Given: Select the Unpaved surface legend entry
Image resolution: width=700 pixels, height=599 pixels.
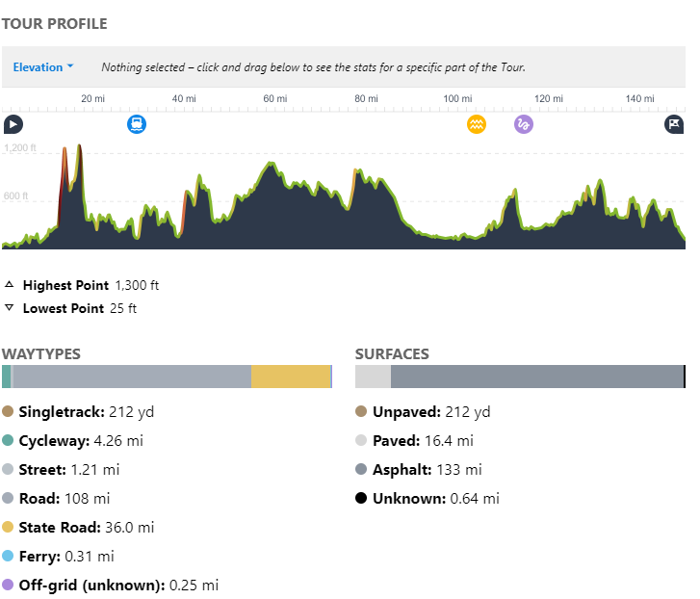Looking at the screenshot, I should click(423, 412).
